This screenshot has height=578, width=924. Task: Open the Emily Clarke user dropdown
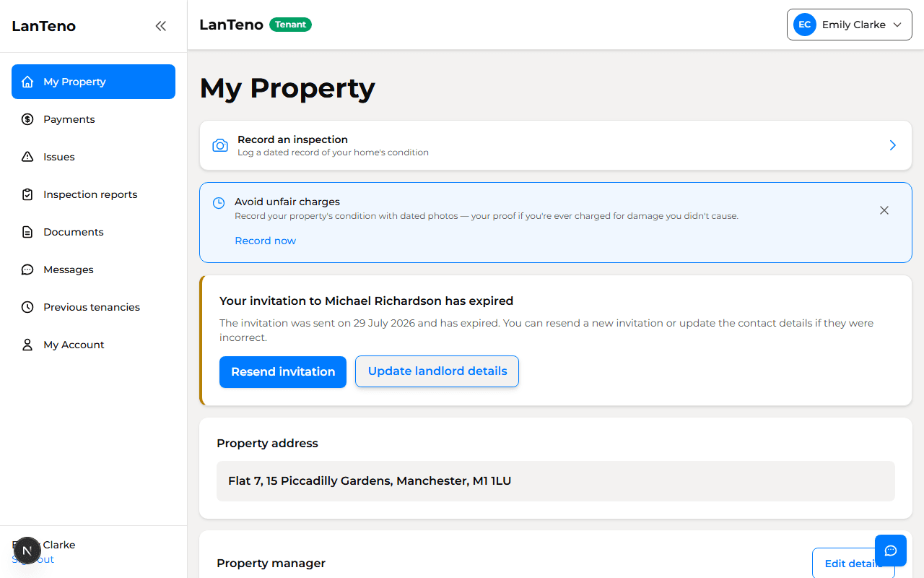pos(850,25)
